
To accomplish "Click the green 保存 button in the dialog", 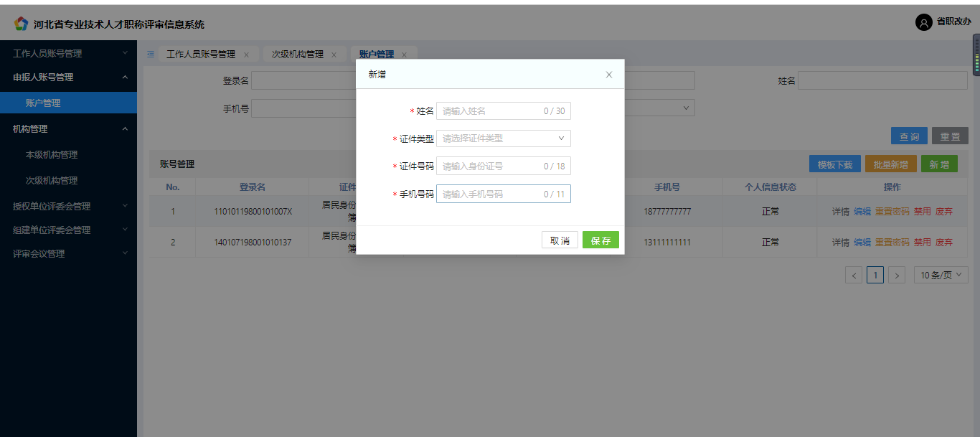I will tap(600, 240).
